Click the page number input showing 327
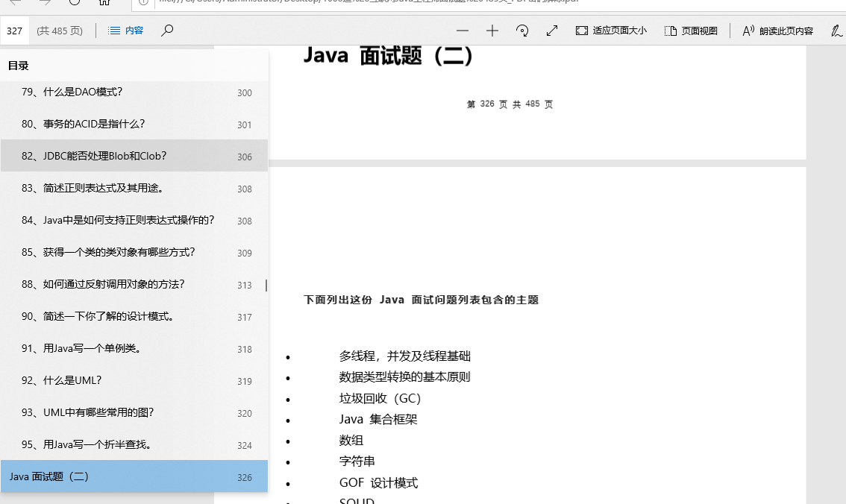Image resolution: width=846 pixels, height=504 pixels. click(x=14, y=31)
